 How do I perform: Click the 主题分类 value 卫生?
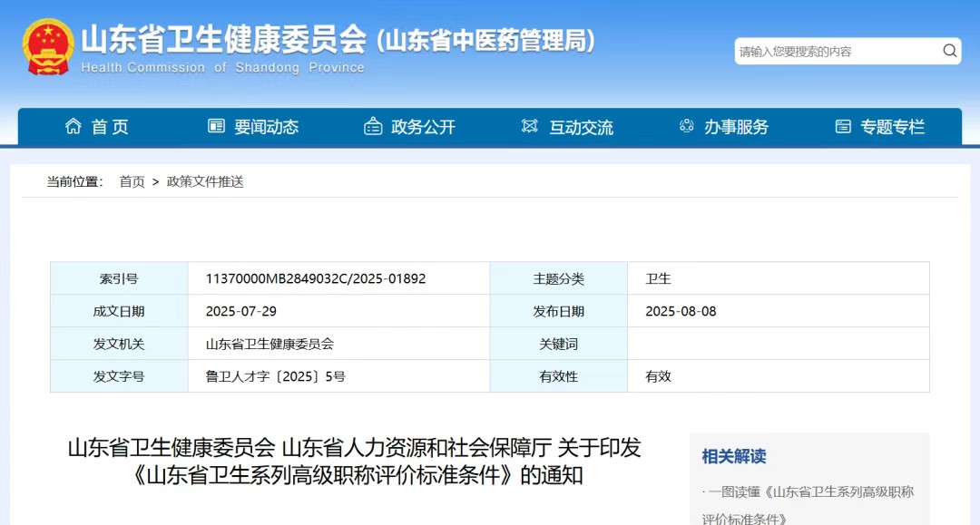[x=658, y=278]
